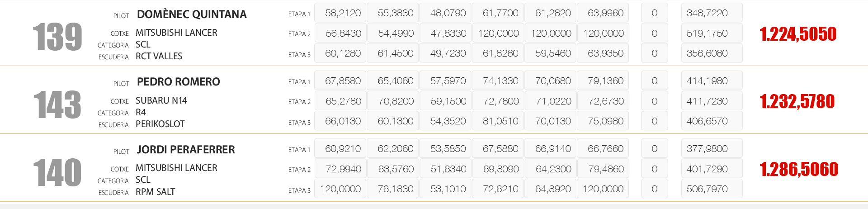Open Jordi Peraferrer pilot entry
Image resolution: width=868 pixels, height=209 pixels.
(186, 150)
